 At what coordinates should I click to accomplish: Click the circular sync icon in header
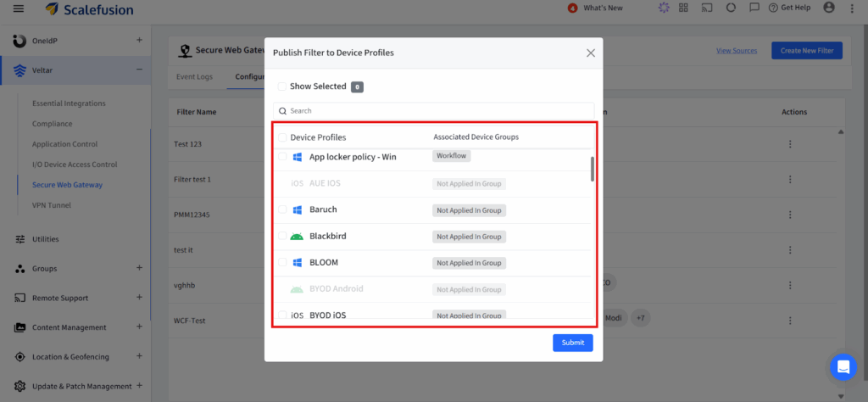[x=731, y=8]
